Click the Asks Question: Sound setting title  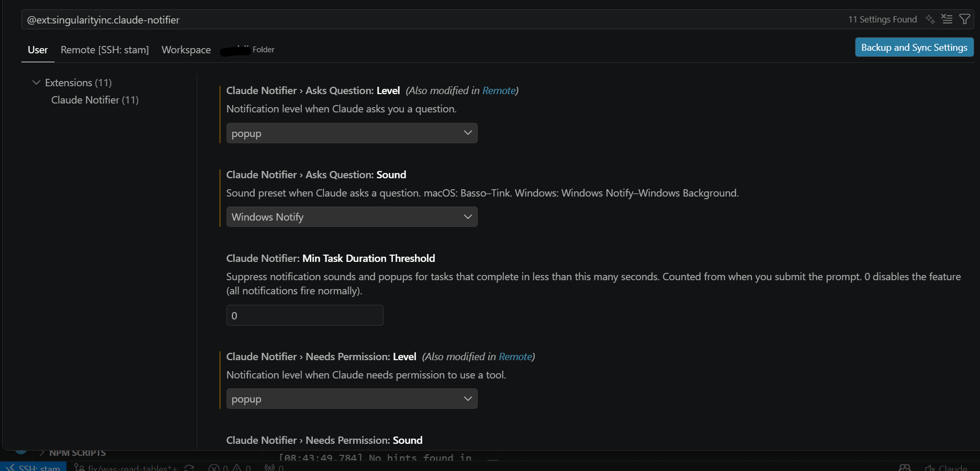pos(316,175)
